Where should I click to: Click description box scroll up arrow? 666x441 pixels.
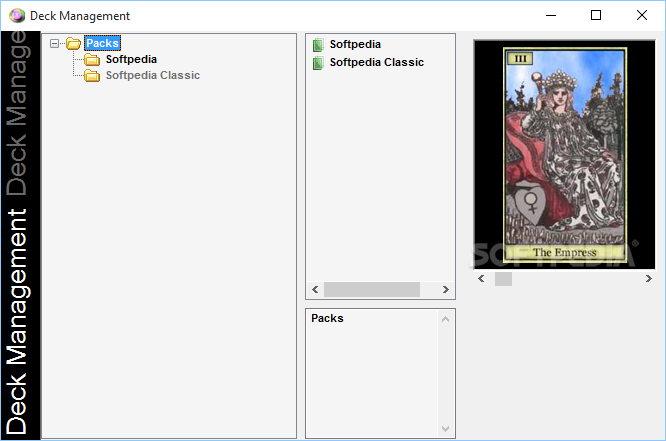(x=445, y=319)
